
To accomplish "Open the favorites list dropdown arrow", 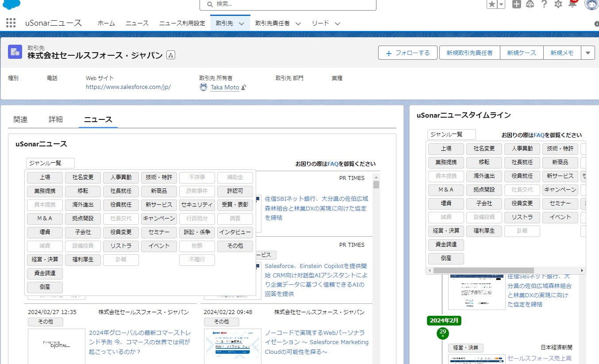I will (501, 4).
